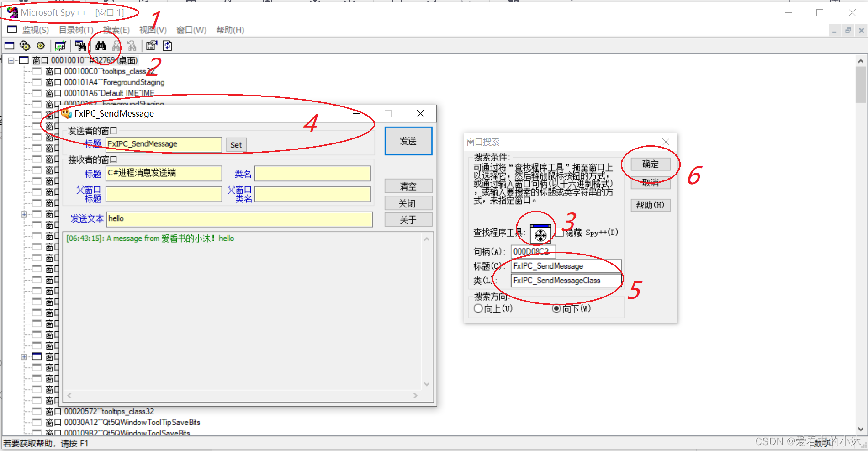Click 帮助(H) button in search dialog
This screenshot has width=868, height=451.
(x=651, y=205)
